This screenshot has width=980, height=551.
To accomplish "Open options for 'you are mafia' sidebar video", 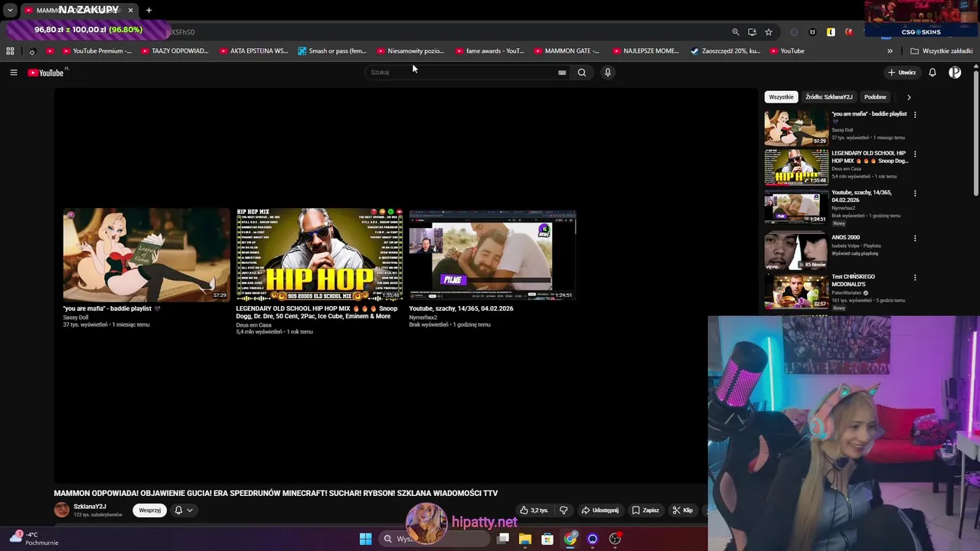I will tap(915, 115).
